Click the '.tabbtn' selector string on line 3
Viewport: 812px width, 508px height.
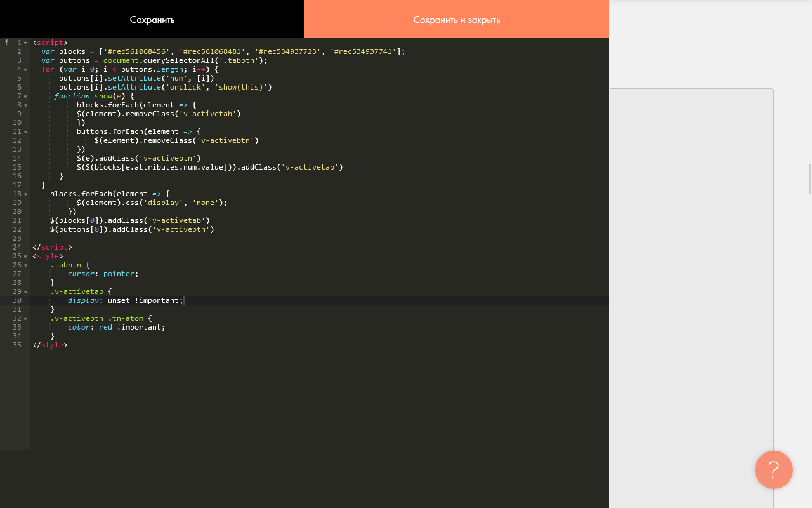pyautogui.click(x=238, y=60)
